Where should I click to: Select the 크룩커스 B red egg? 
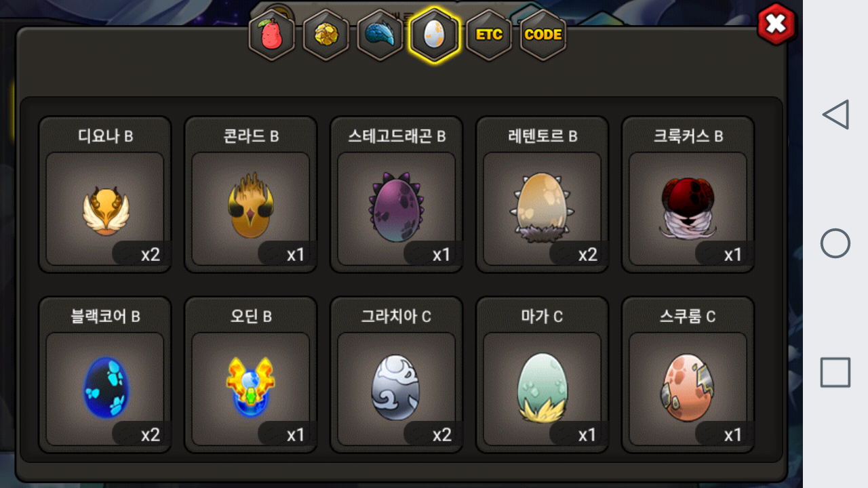(x=688, y=195)
